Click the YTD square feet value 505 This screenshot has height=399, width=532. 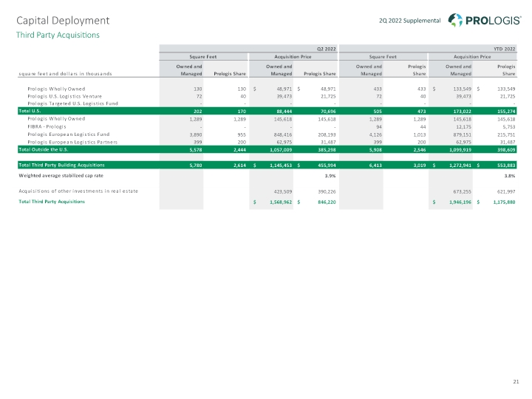378,112
